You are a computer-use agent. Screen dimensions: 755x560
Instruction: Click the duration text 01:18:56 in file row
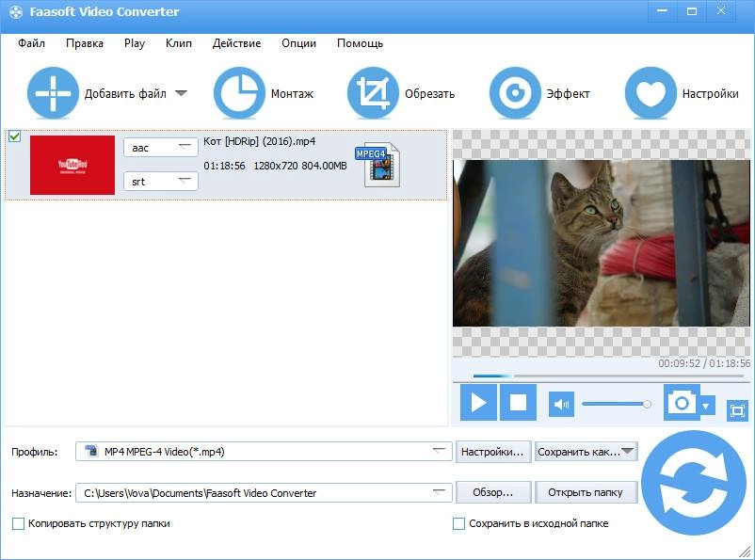[224, 166]
